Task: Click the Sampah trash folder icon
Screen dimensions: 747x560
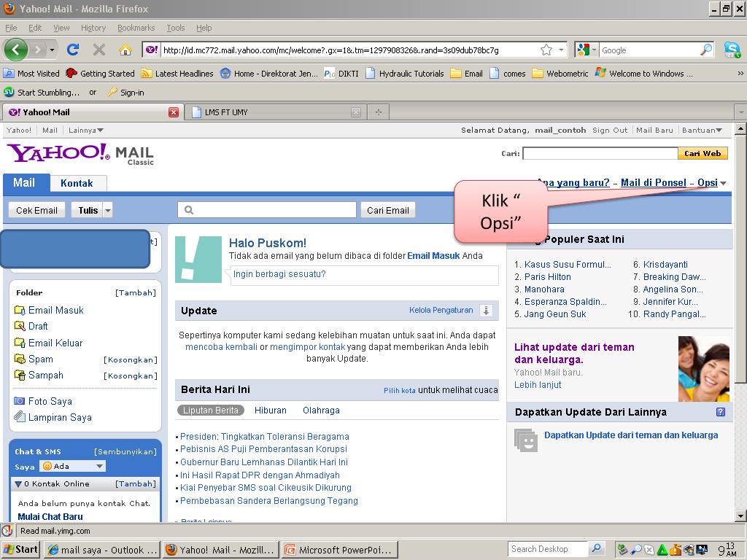Action: point(20,376)
